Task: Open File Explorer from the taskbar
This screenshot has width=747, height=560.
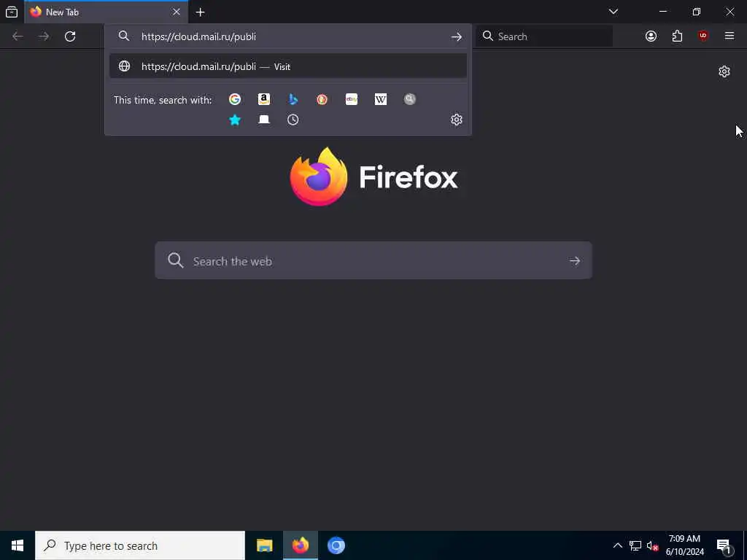Action: coord(264,545)
